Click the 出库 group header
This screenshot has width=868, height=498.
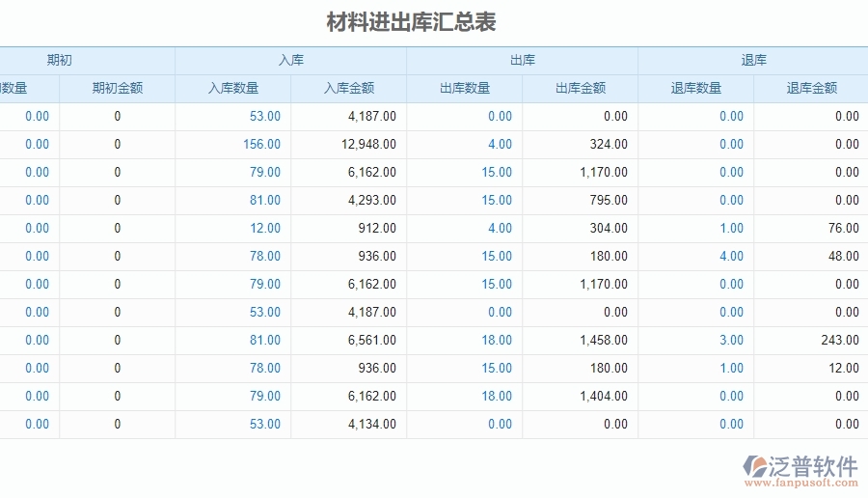point(522,60)
